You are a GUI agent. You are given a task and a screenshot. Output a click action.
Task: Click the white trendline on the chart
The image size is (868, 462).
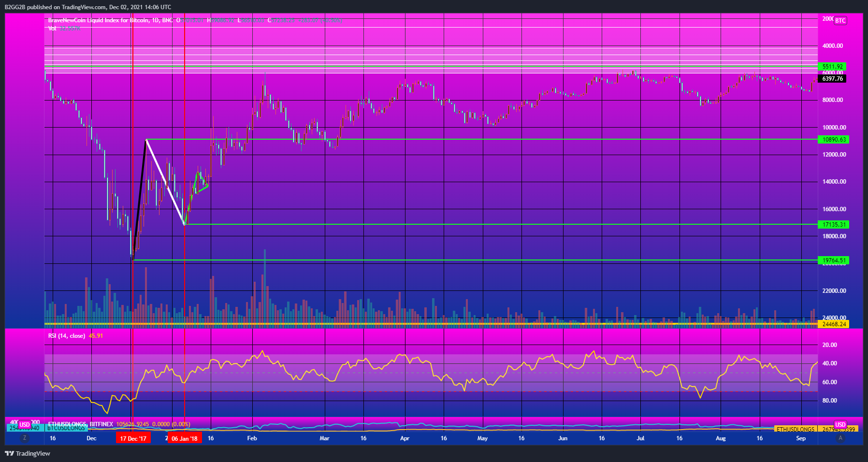(165, 182)
